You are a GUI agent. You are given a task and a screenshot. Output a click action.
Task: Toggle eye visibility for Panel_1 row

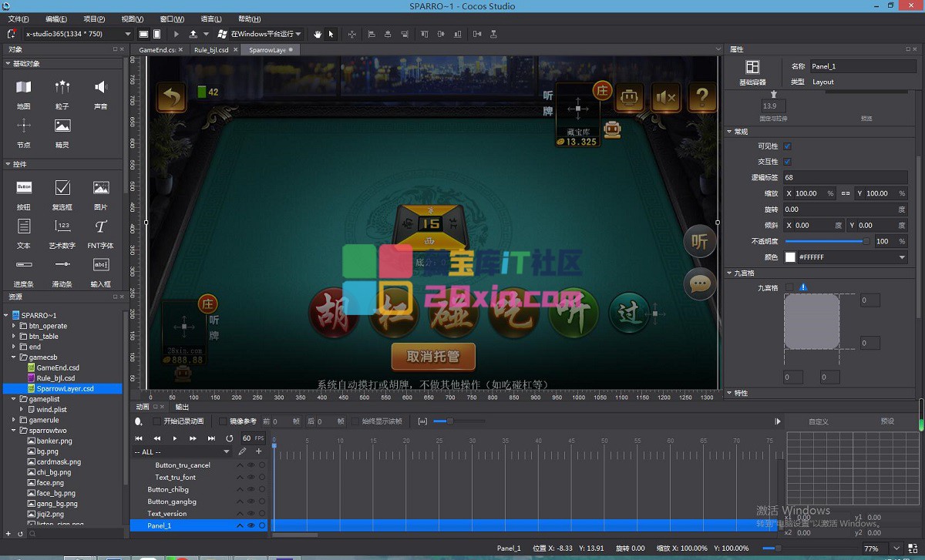click(251, 525)
